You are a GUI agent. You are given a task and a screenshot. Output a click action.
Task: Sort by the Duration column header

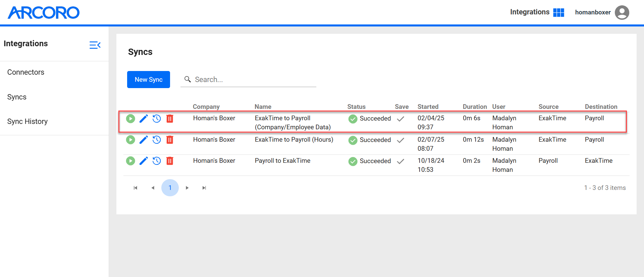(x=475, y=107)
